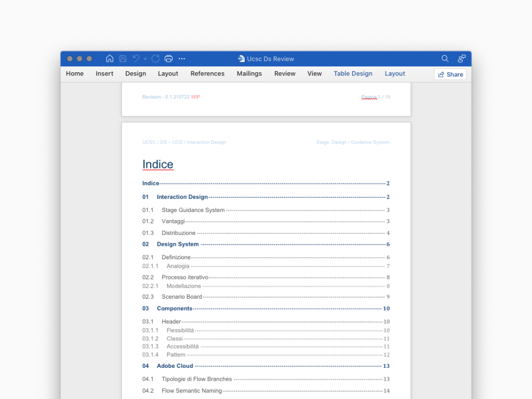This screenshot has width=532, height=399.
Task: Click the Print icon
Action: (169, 59)
